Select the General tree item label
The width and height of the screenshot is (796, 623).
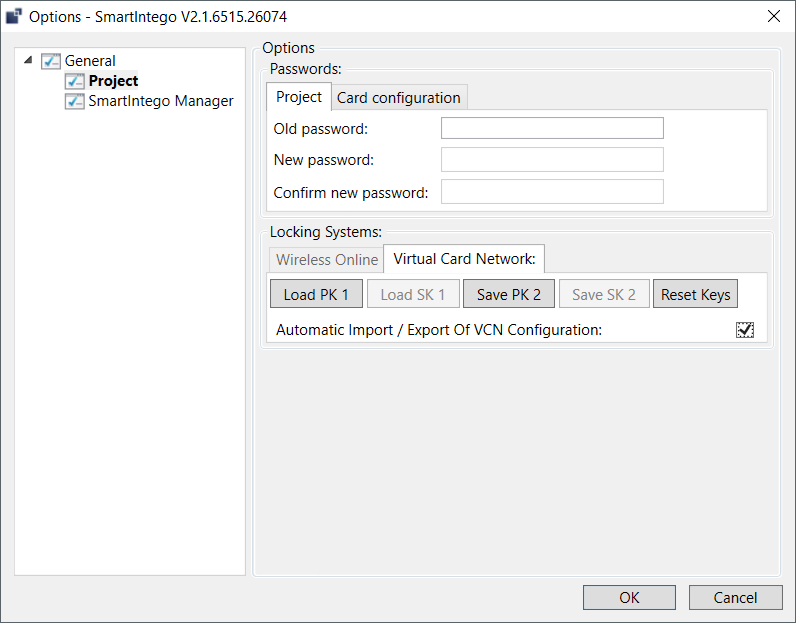[x=90, y=61]
